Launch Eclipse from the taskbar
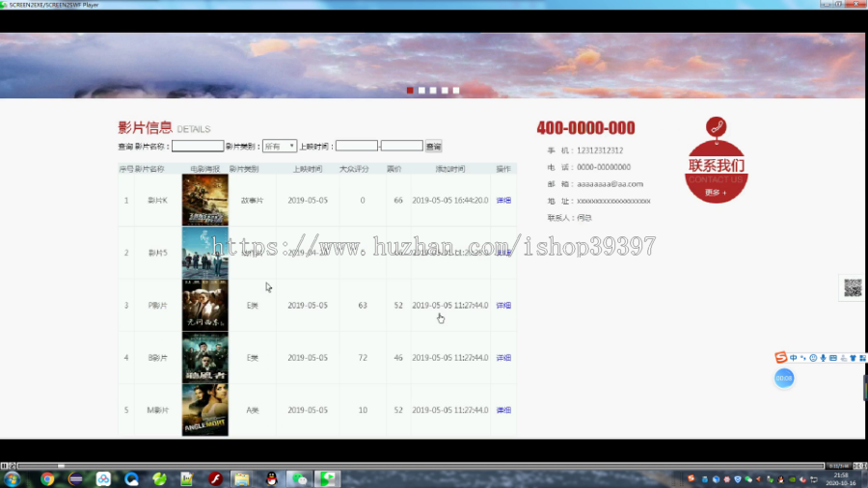The height and width of the screenshot is (488, 868). [75, 478]
